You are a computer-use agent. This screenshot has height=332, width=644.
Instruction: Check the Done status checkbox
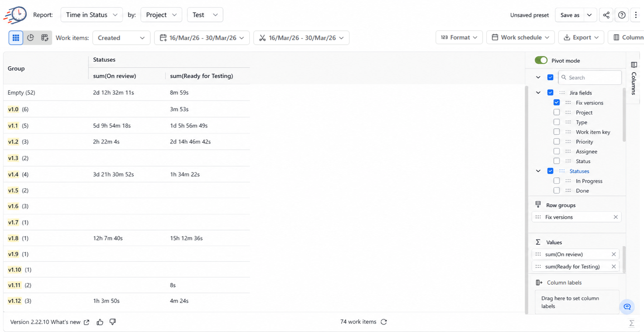[557, 191]
